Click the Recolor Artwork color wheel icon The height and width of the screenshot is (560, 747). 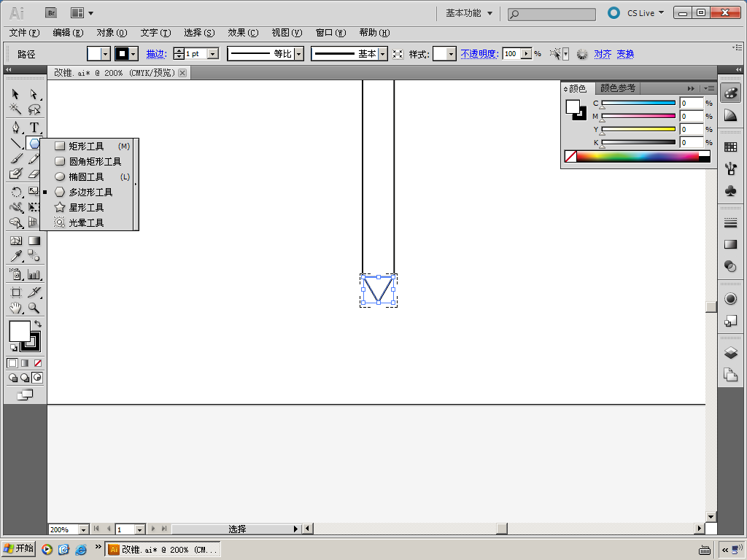[x=582, y=54]
